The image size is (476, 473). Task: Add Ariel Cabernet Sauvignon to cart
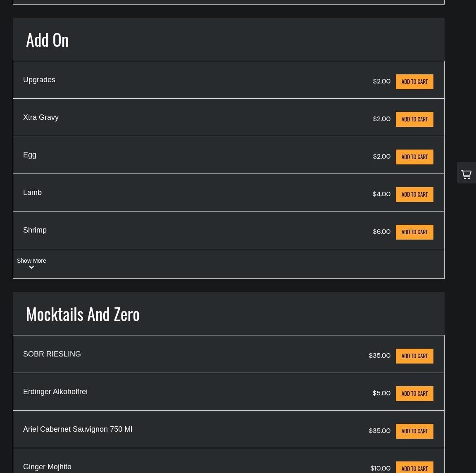[414, 431]
